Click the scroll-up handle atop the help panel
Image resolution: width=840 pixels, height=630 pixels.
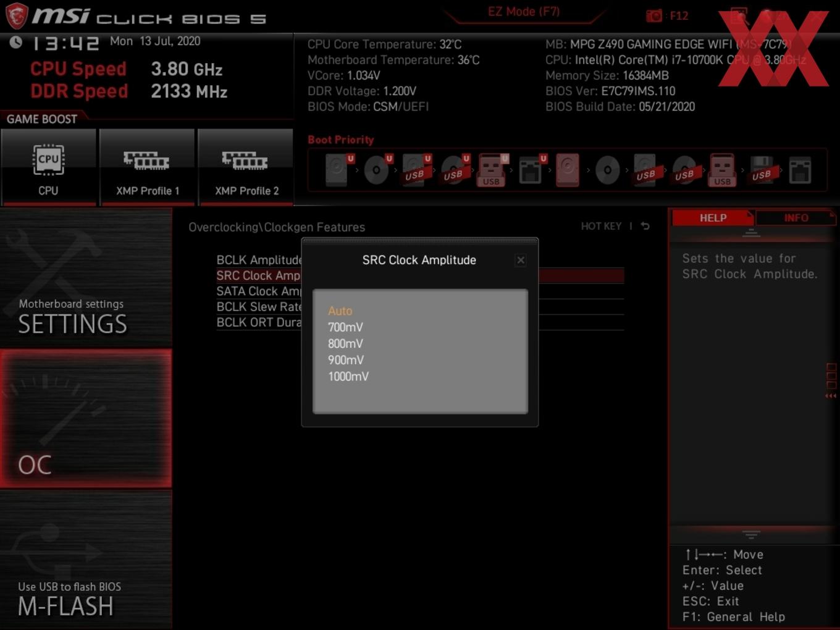[x=751, y=233]
